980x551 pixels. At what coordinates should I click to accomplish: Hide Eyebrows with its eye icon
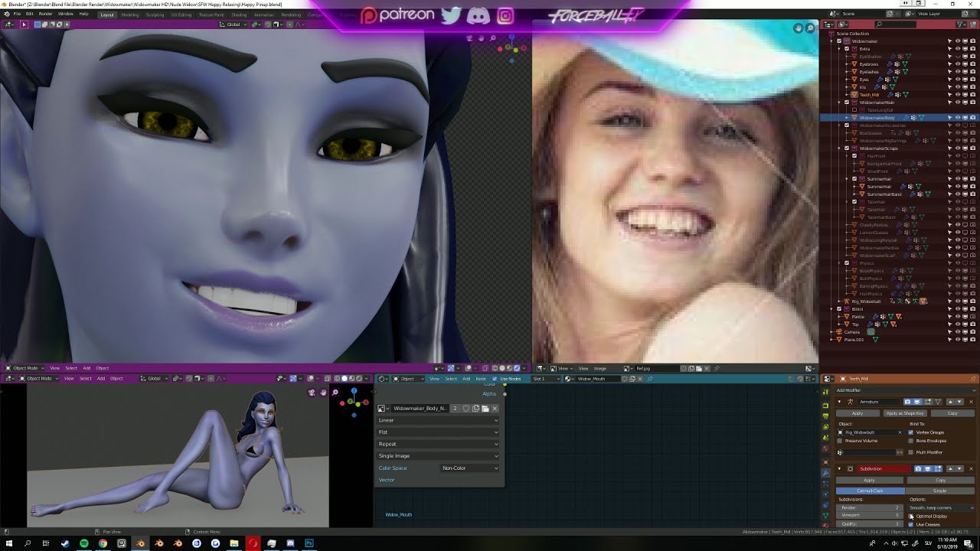point(958,64)
